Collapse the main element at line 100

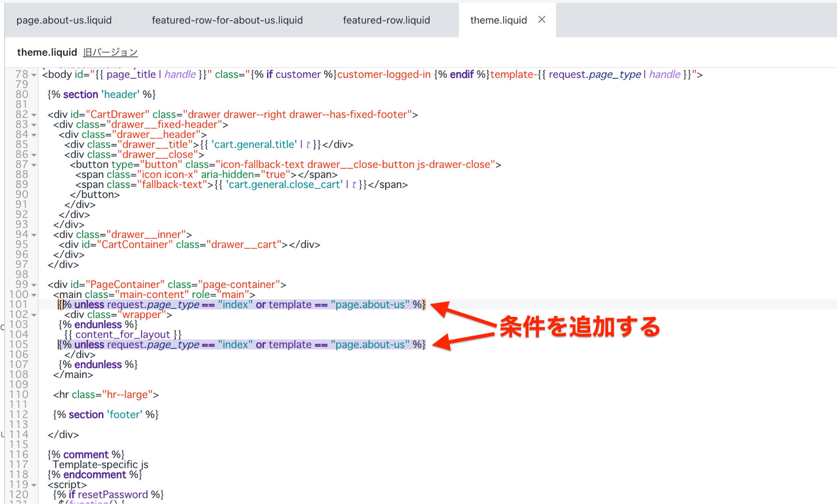(34, 296)
